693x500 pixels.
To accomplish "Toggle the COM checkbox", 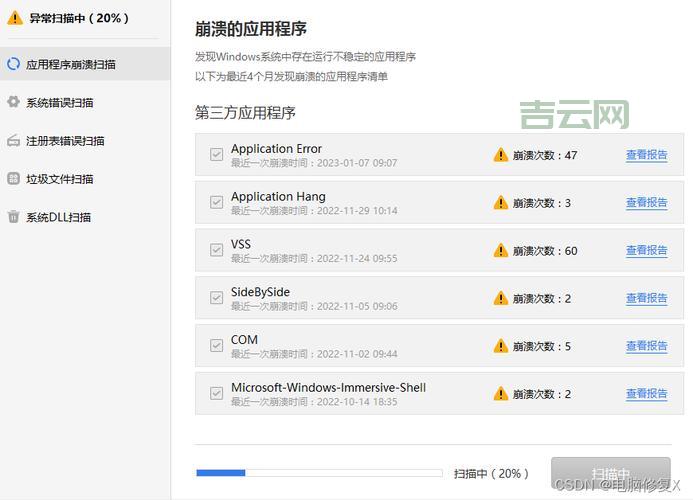I will [x=216, y=345].
